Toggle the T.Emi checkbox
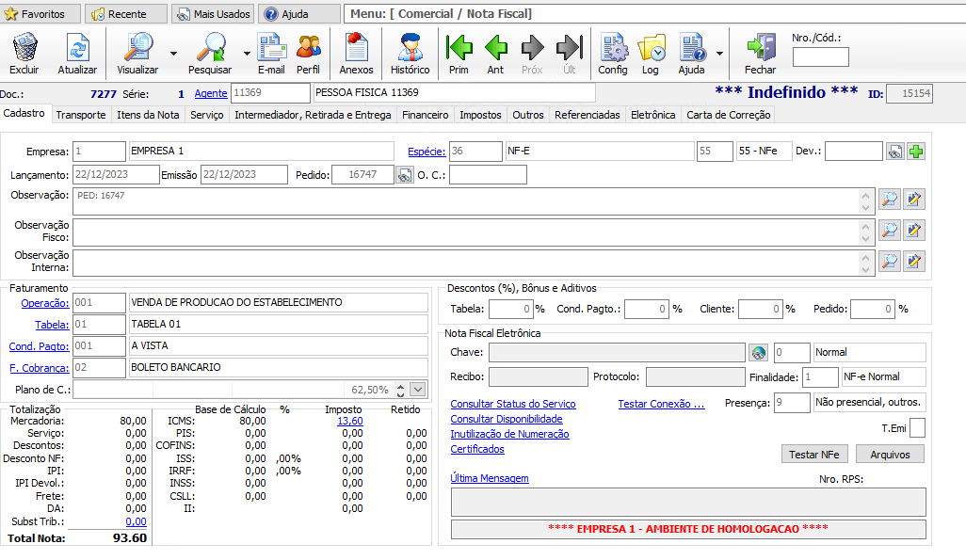This screenshot has width=966, height=560. click(917, 427)
